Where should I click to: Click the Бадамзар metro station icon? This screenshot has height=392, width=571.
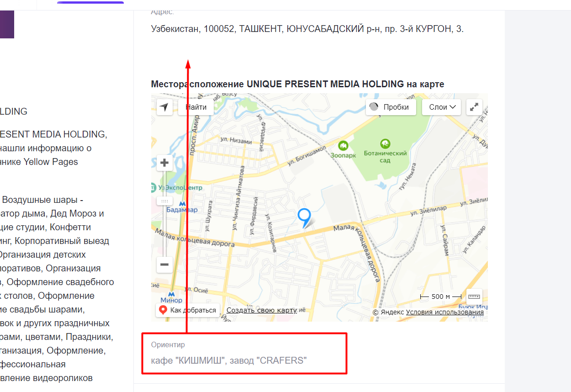coord(182,203)
